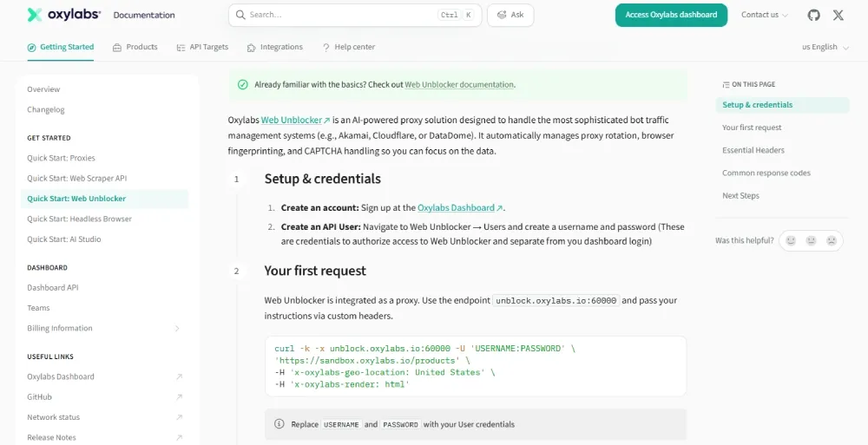The image size is (868, 445).
Task: Click the Ask button
Action: coord(510,15)
